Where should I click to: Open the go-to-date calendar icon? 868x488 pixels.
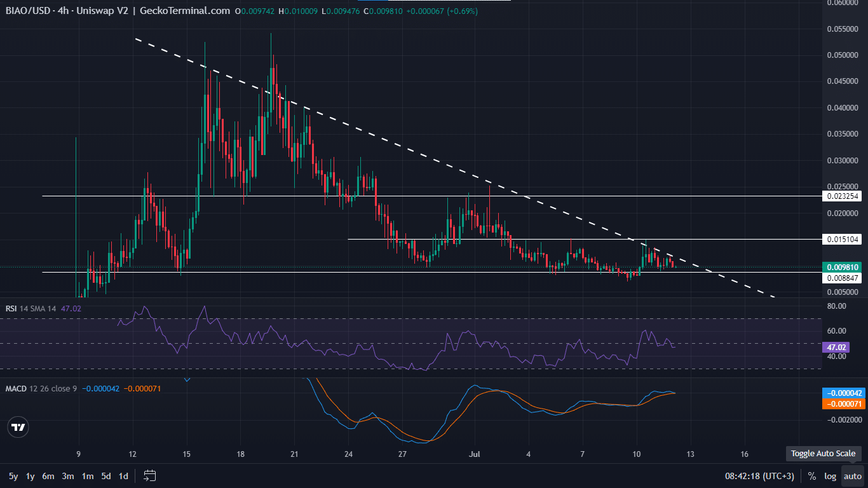150,475
